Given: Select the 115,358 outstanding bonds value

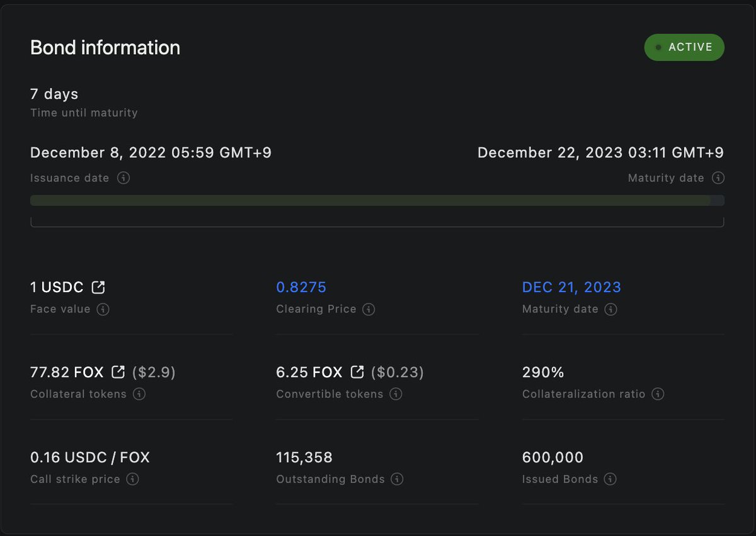Looking at the screenshot, I should (304, 457).
